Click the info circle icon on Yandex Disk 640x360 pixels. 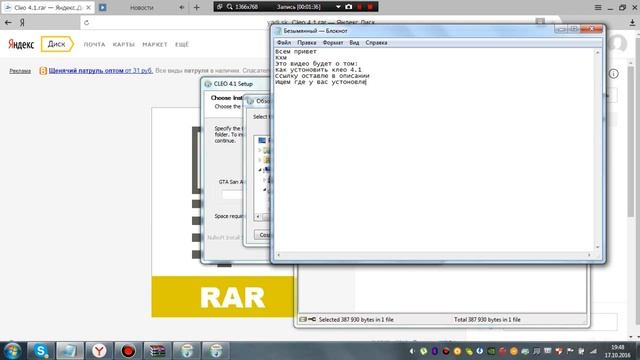(613, 74)
